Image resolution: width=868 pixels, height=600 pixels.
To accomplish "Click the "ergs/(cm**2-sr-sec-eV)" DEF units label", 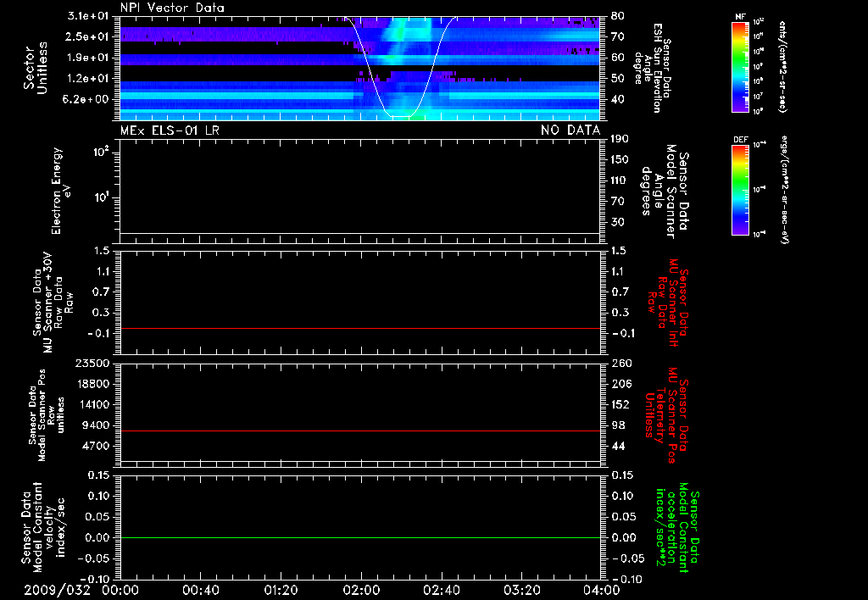I will (x=784, y=190).
